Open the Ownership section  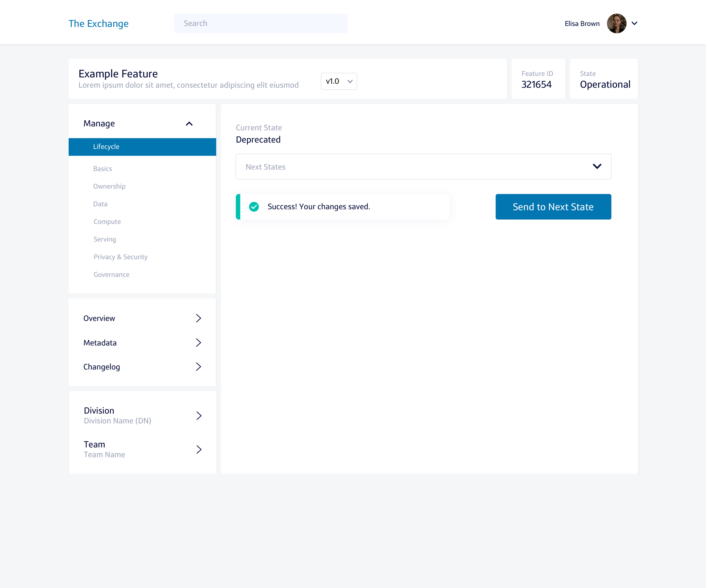(109, 187)
